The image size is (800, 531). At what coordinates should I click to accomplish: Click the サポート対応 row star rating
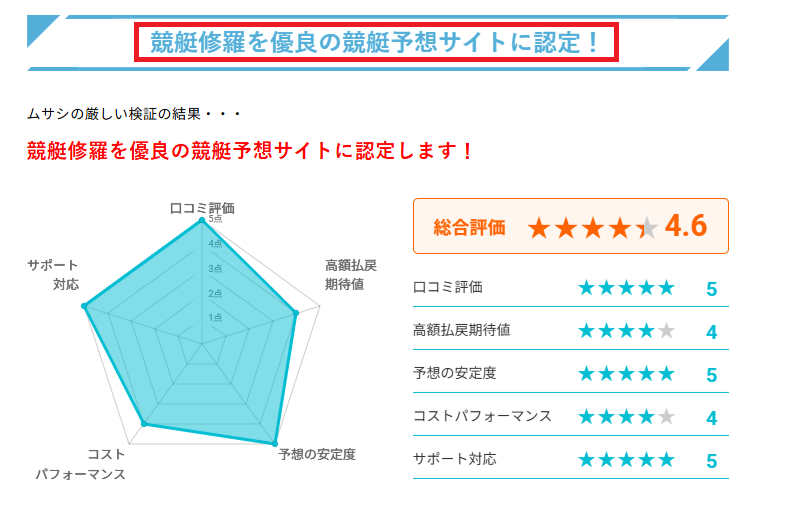627,460
